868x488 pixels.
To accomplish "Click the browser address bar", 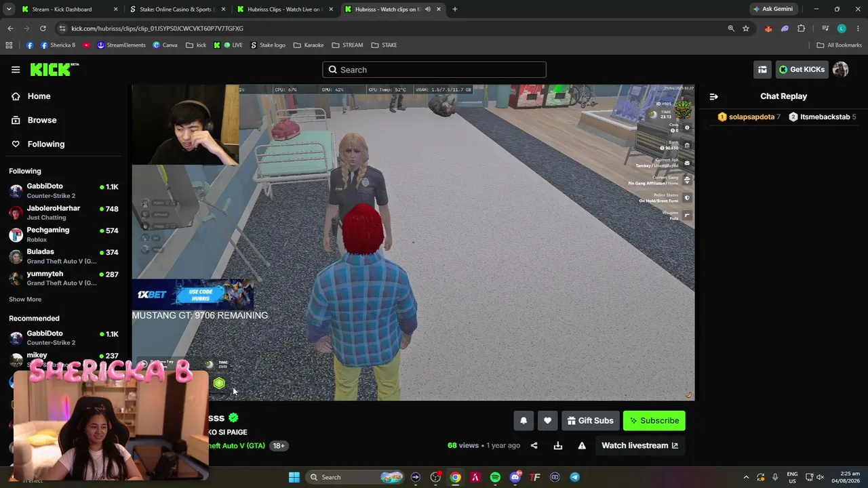I will (x=393, y=28).
